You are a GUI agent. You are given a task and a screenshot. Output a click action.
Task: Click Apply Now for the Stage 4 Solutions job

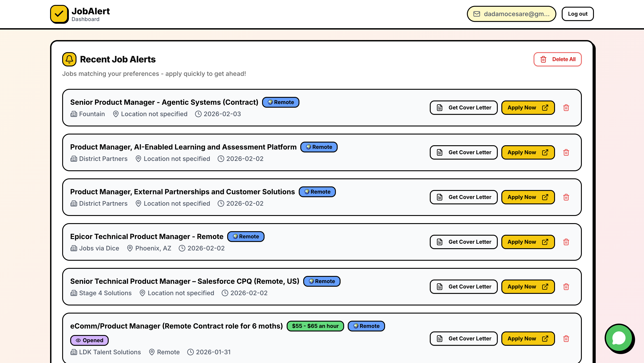coord(528,286)
